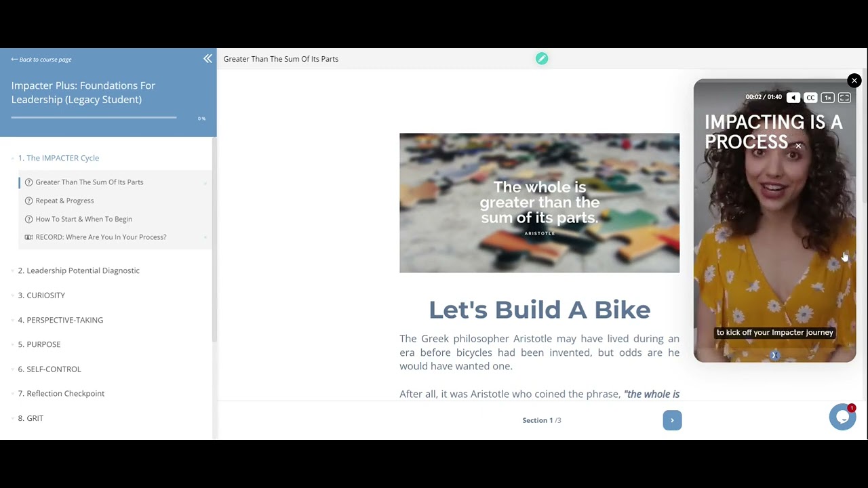Viewport: 868px width, 488px height.
Task: Click the 'Impacter Plus: Foundations For Leadership' course title
Action: coord(83,92)
